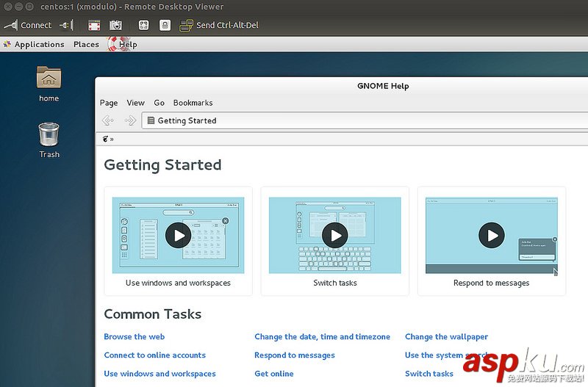Click Switch tasks caption under video

pyautogui.click(x=335, y=283)
